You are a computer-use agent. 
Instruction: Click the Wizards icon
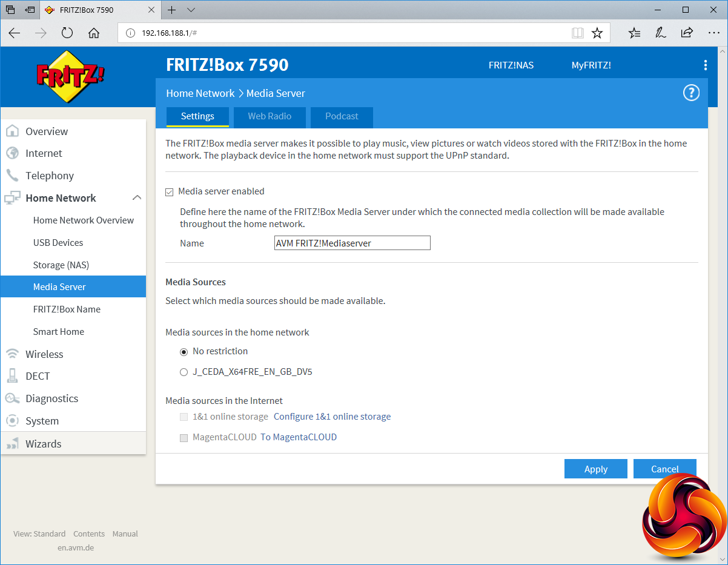[12, 444]
